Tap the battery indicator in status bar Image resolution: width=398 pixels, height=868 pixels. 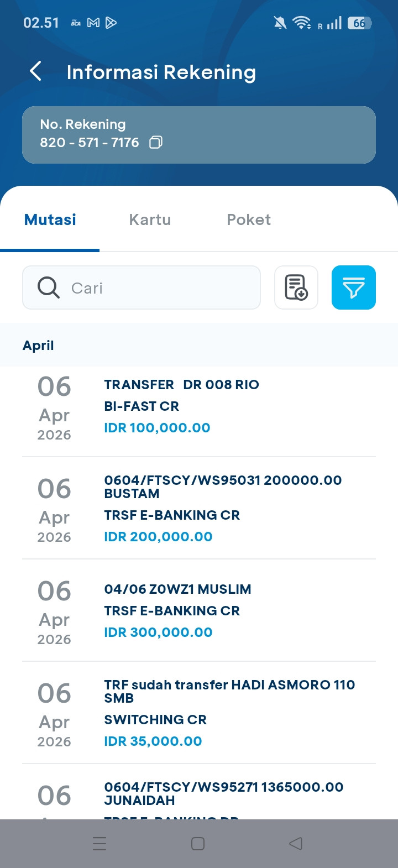click(360, 23)
